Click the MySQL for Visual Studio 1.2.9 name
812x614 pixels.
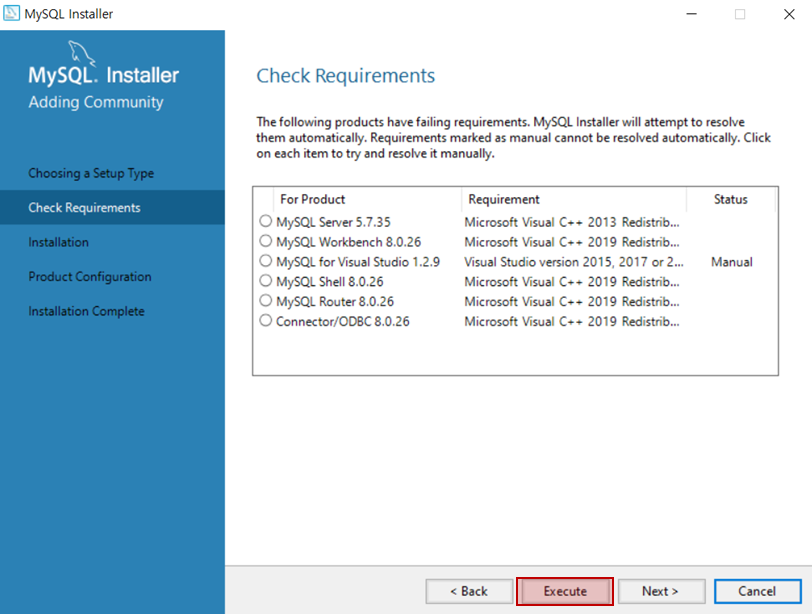pyautogui.click(x=358, y=262)
